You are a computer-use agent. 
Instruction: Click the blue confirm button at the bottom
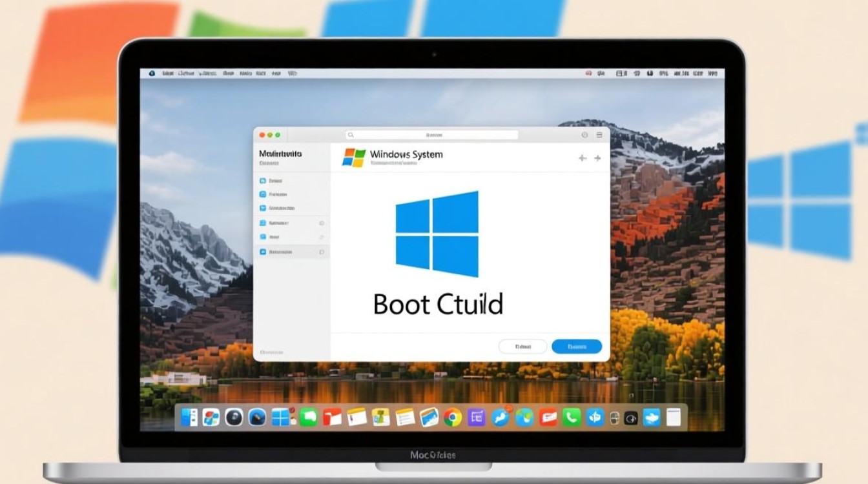coord(575,346)
